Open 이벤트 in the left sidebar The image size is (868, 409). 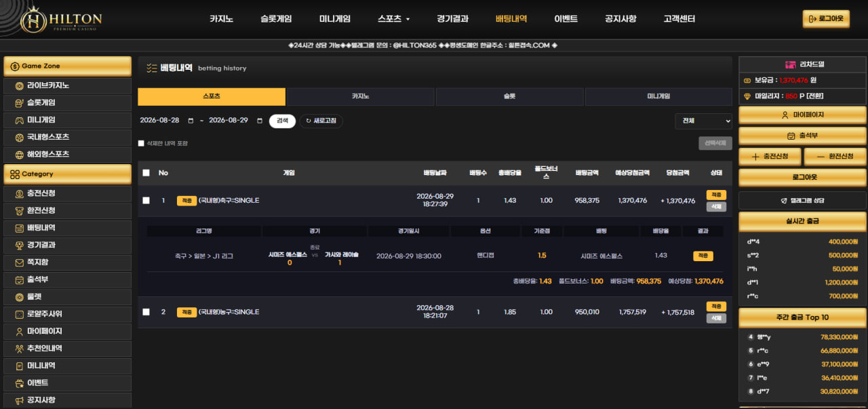67,383
